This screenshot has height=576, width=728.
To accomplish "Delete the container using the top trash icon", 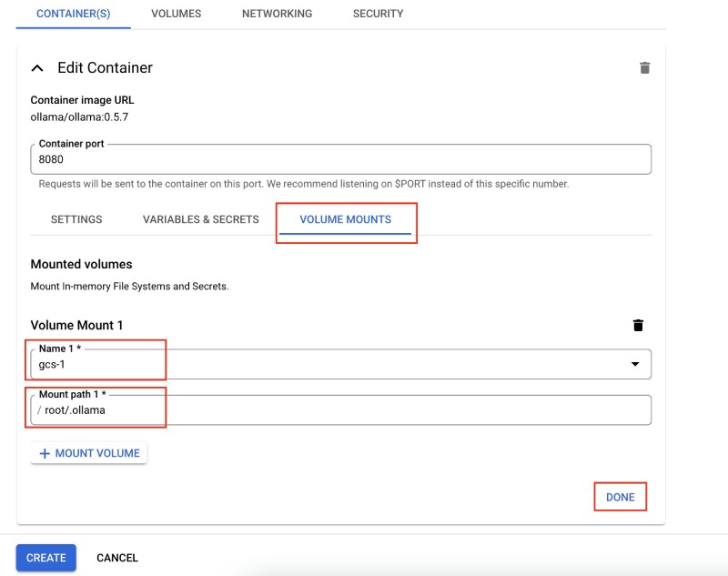I will tap(644, 68).
